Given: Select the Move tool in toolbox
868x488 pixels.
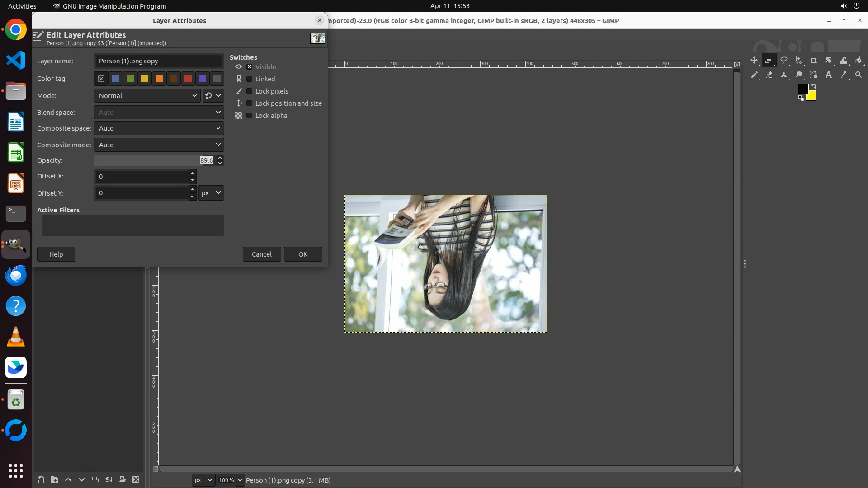Looking at the screenshot, I should tap(754, 60).
